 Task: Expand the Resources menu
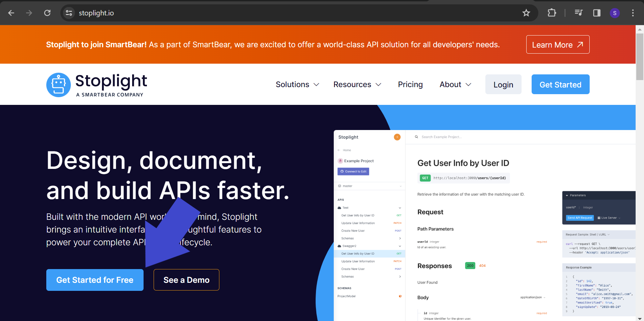pyautogui.click(x=357, y=84)
